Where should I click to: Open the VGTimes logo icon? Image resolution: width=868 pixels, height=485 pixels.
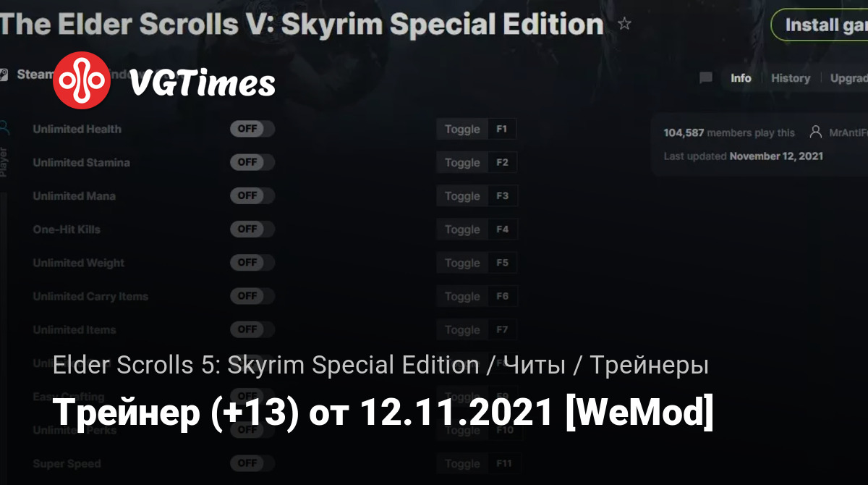pyautogui.click(x=82, y=80)
